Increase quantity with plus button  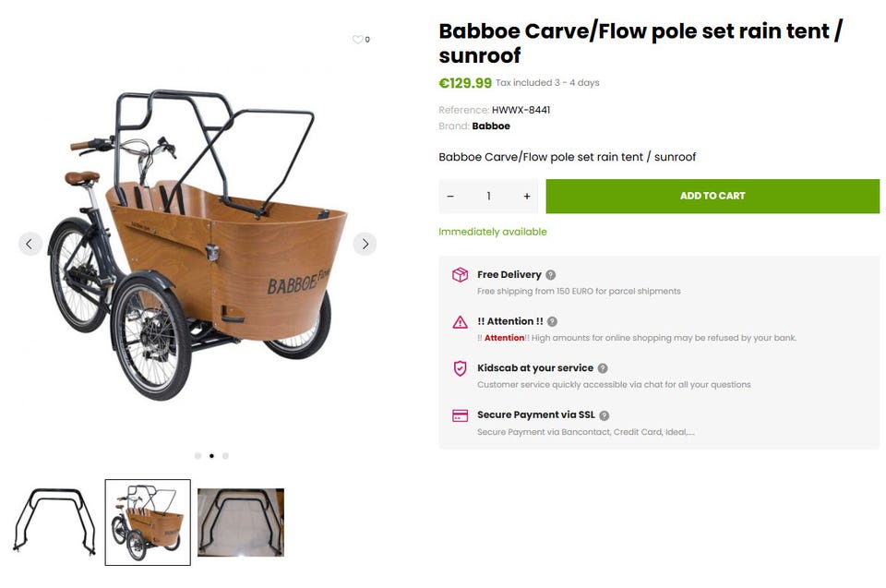pos(527,196)
